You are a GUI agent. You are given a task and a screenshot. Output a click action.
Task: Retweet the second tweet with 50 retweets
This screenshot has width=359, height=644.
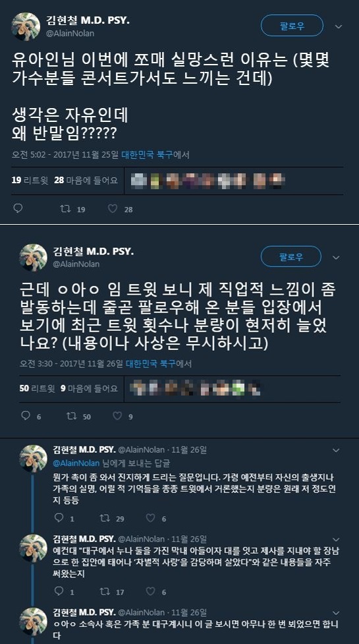coord(72,416)
